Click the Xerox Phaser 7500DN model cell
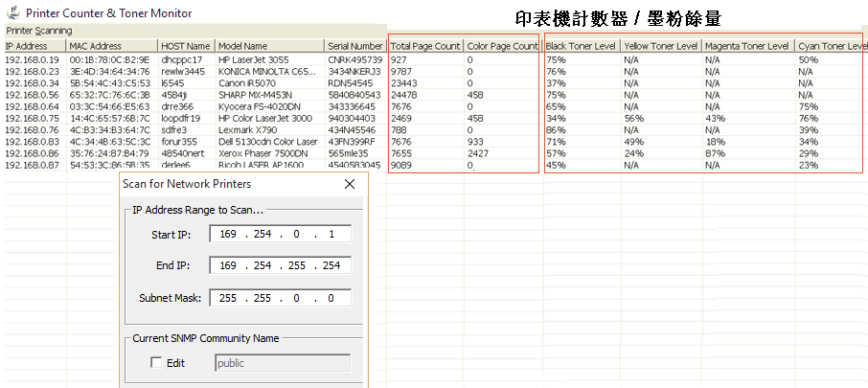This screenshot has width=868, height=388. click(263, 153)
